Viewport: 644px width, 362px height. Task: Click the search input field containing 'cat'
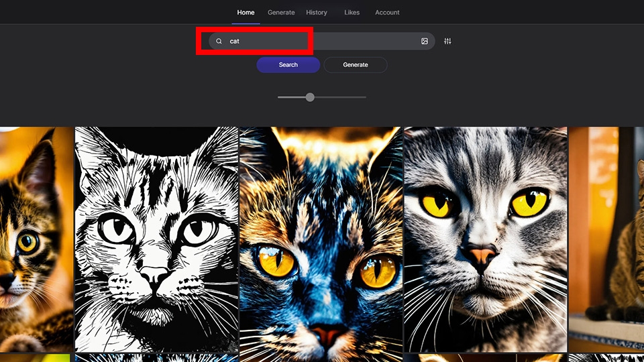pos(321,41)
